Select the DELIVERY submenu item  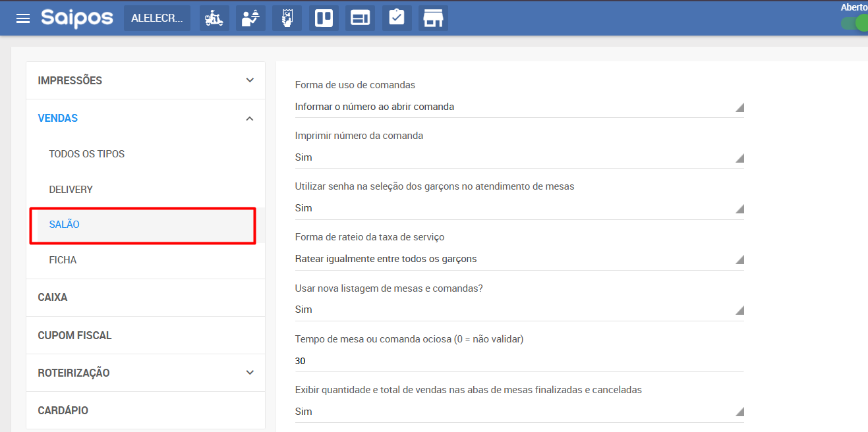(71, 190)
